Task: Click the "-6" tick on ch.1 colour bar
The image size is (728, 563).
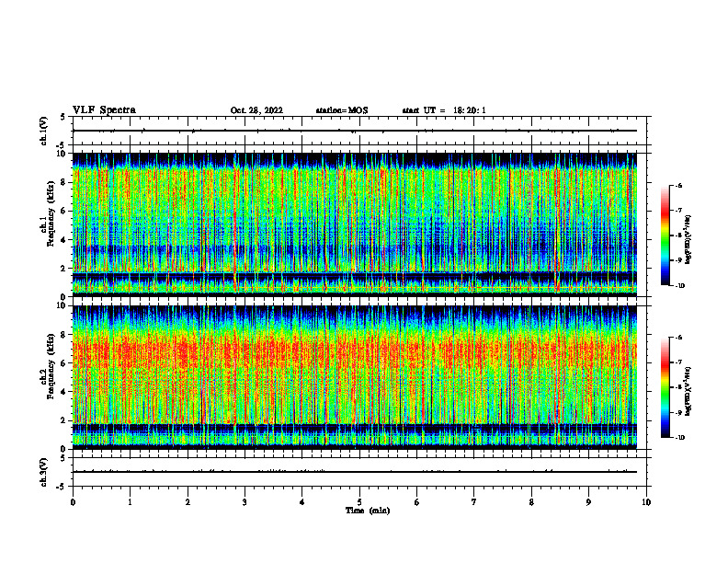Action: (x=678, y=185)
